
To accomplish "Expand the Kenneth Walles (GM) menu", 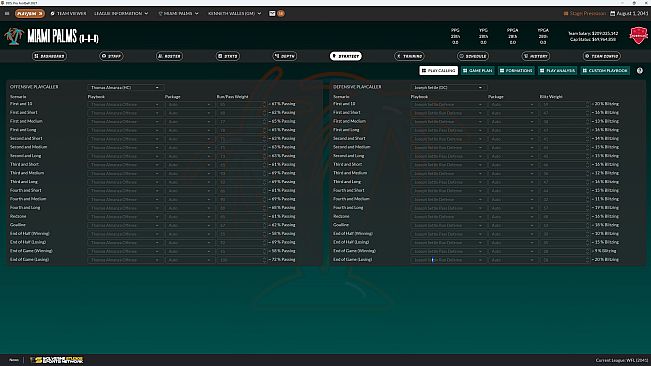I will coord(235,14).
